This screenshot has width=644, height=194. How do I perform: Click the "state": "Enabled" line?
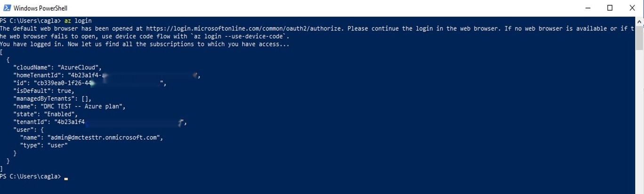(x=46, y=114)
